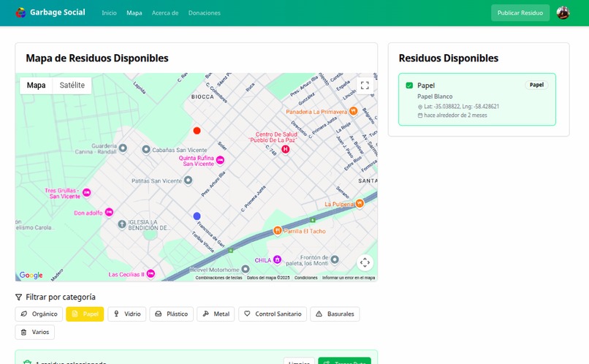Click Heevel Motorhome map pin
Image resolution: width=589 pixels, height=364 pixels.
pos(246,269)
